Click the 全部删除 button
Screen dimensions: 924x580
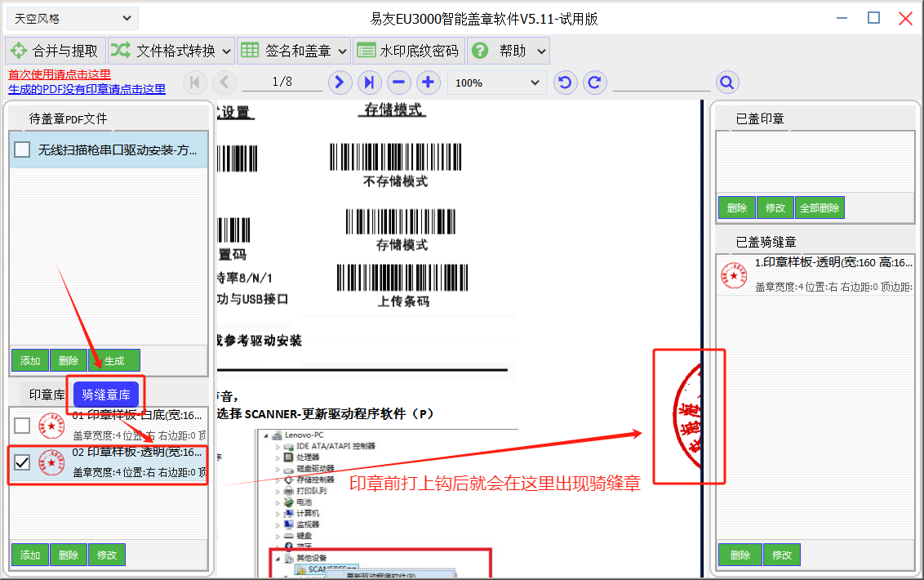click(820, 207)
